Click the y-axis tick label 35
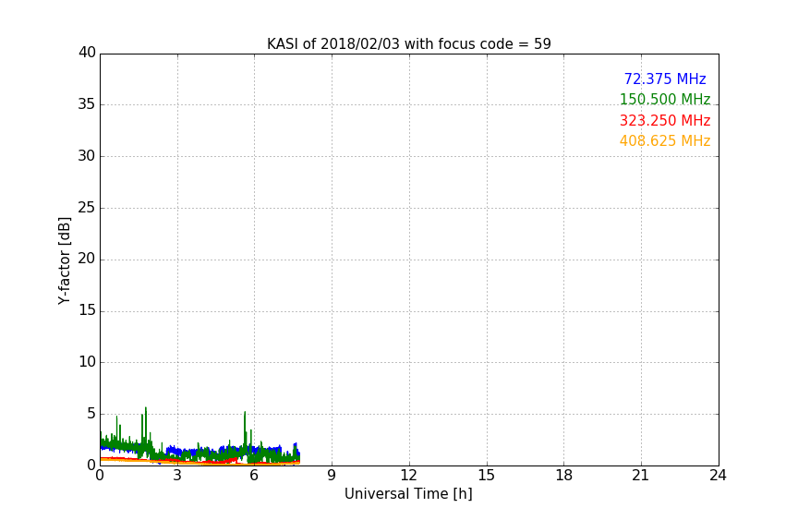 pyautogui.click(x=87, y=104)
